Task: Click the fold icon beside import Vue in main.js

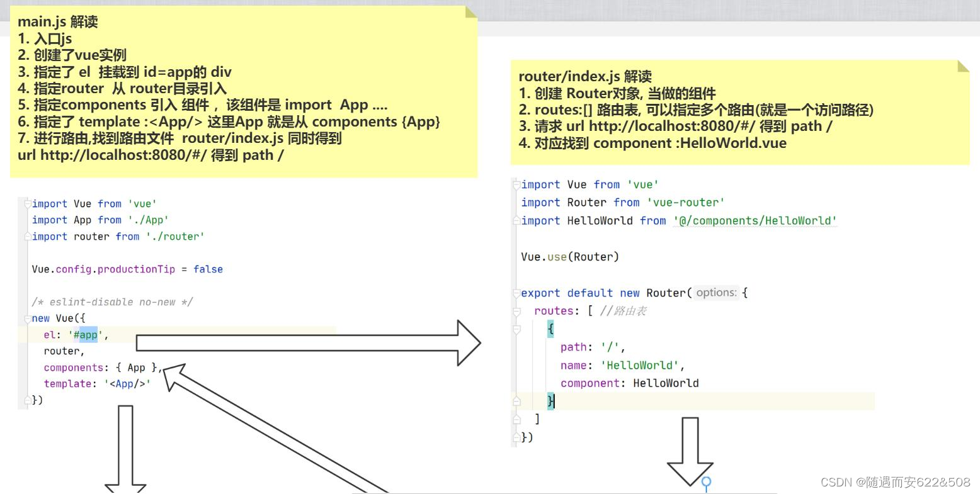Action: 26,204
